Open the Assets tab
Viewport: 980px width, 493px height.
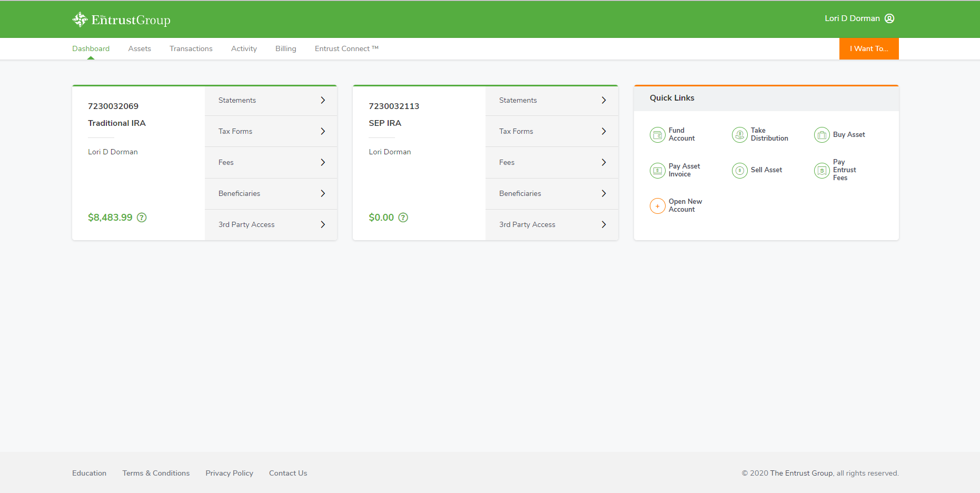140,48
